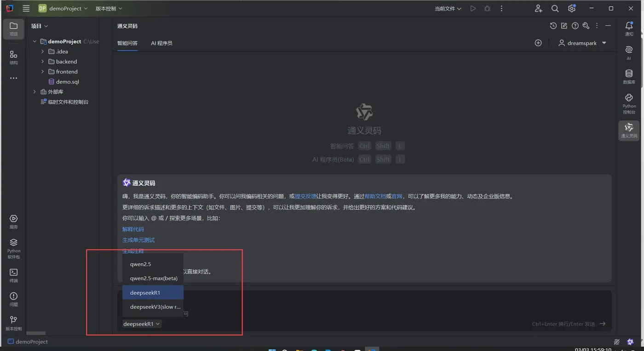The width and height of the screenshot is (644, 351).
Task: Open the AI assistant tool window
Action: pyautogui.click(x=629, y=52)
